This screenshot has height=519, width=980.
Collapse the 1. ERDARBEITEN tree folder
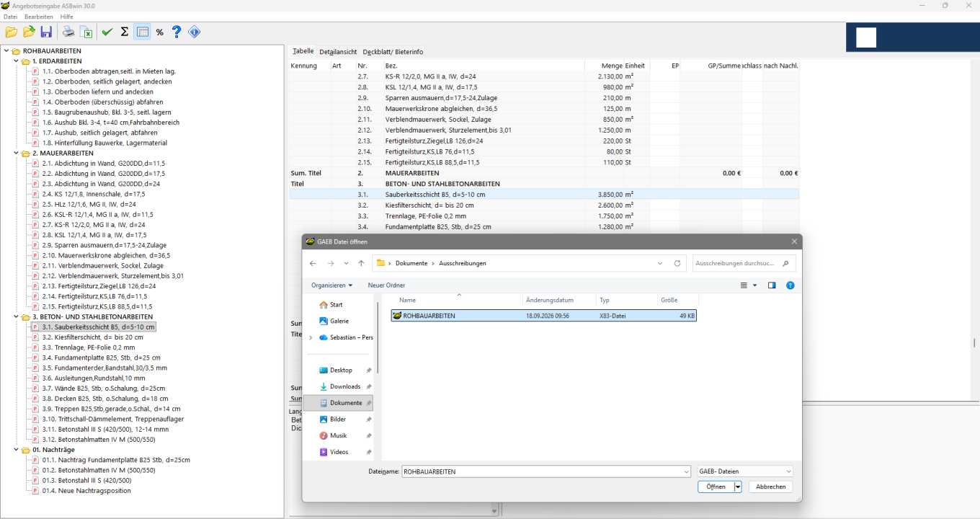coord(17,61)
